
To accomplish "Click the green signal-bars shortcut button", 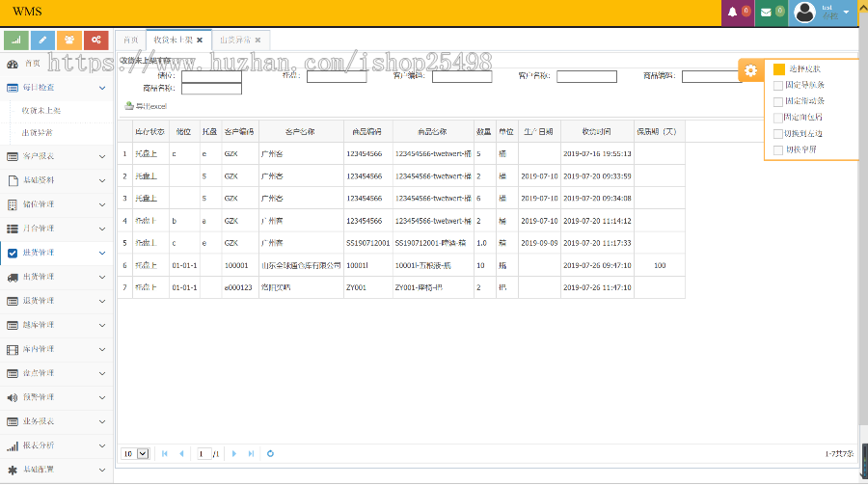I will 16,40.
